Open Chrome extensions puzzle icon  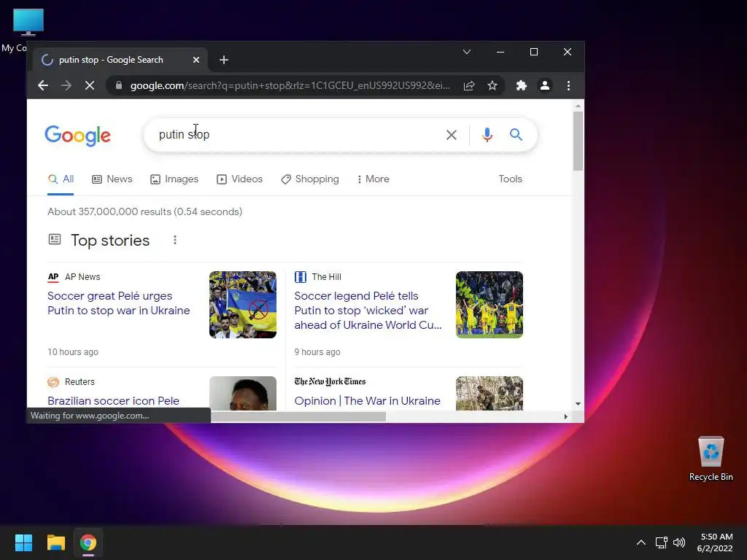pos(521,86)
